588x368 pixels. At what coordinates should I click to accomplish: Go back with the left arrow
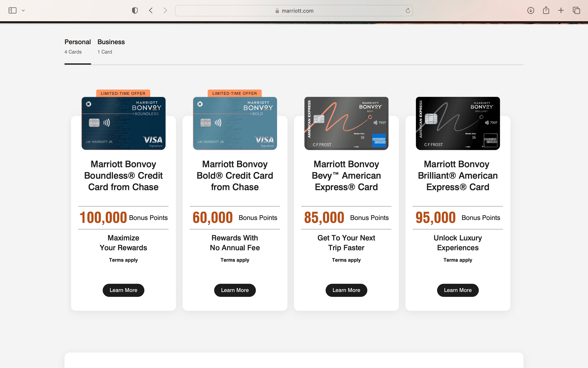point(151,10)
